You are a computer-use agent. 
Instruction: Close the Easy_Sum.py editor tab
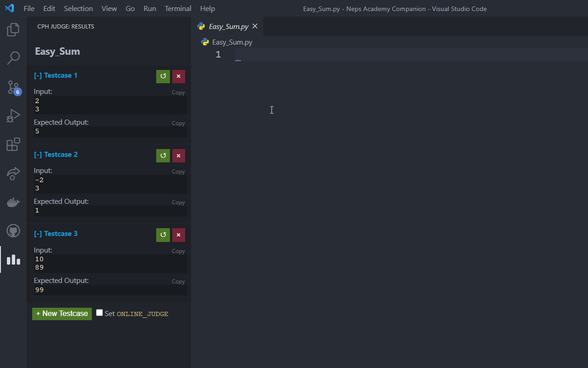click(255, 26)
